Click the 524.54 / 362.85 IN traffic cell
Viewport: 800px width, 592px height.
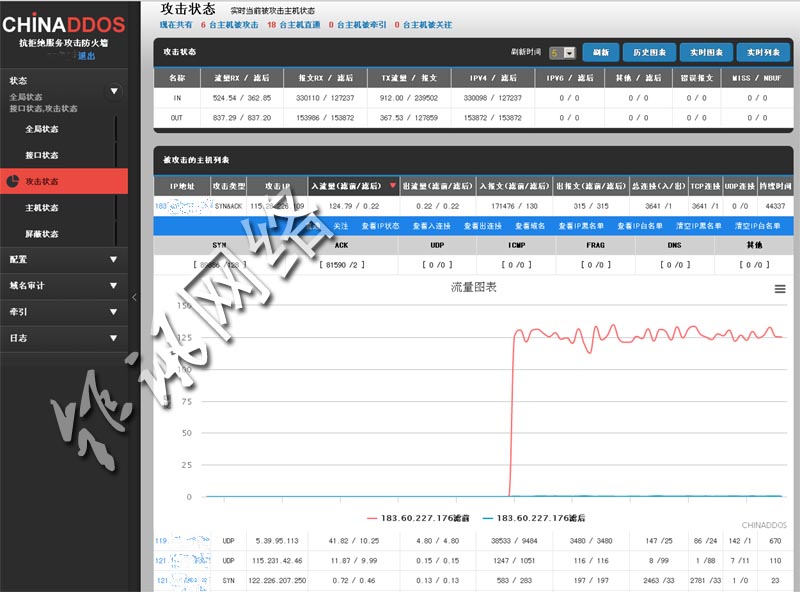pyautogui.click(x=242, y=98)
